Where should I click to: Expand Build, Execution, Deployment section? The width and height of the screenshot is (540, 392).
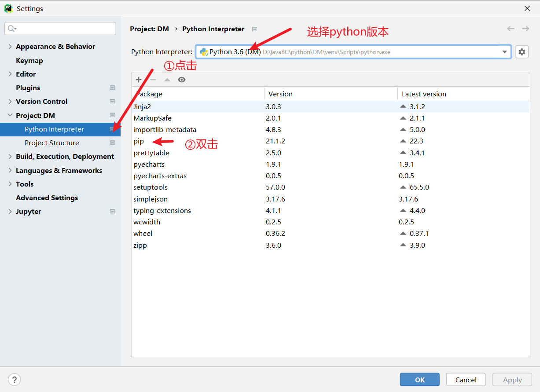click(10, 157)
